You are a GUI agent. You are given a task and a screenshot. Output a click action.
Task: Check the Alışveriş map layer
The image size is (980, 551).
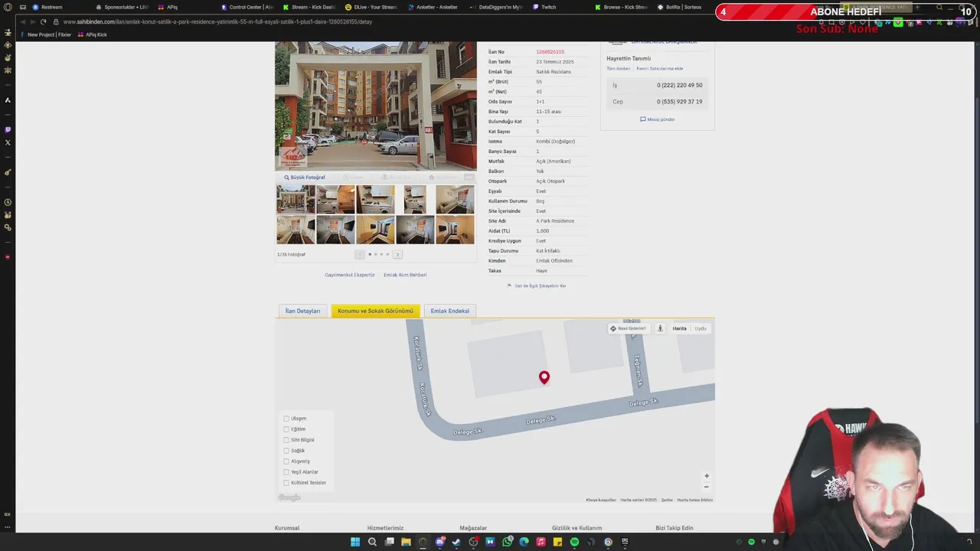(x=286, y=461)
